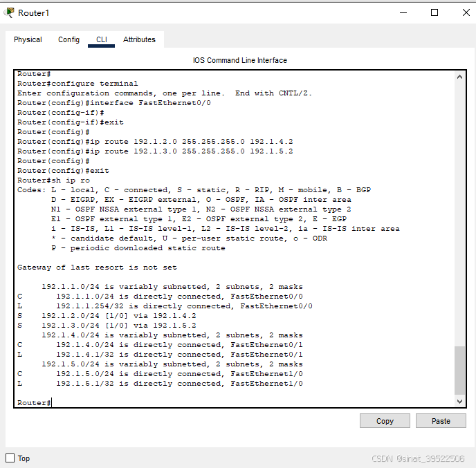Maximize the Router1 window
476x468 pixels.
click(434, 12)
